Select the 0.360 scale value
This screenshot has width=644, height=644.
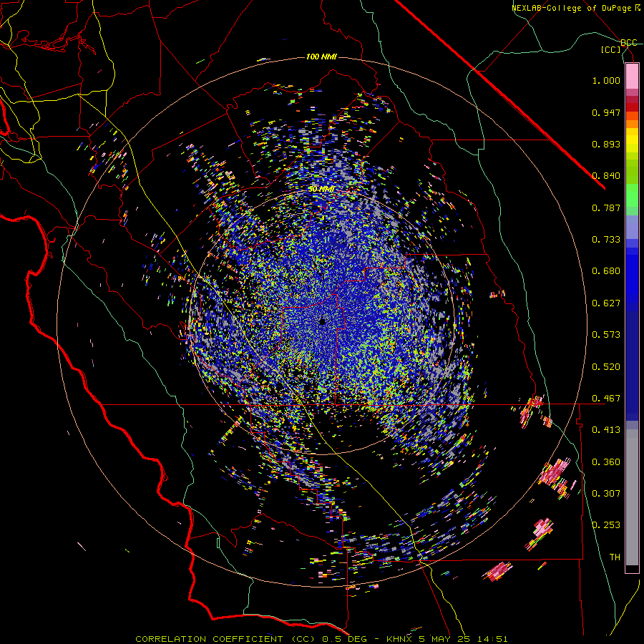(x=606, y=462)
